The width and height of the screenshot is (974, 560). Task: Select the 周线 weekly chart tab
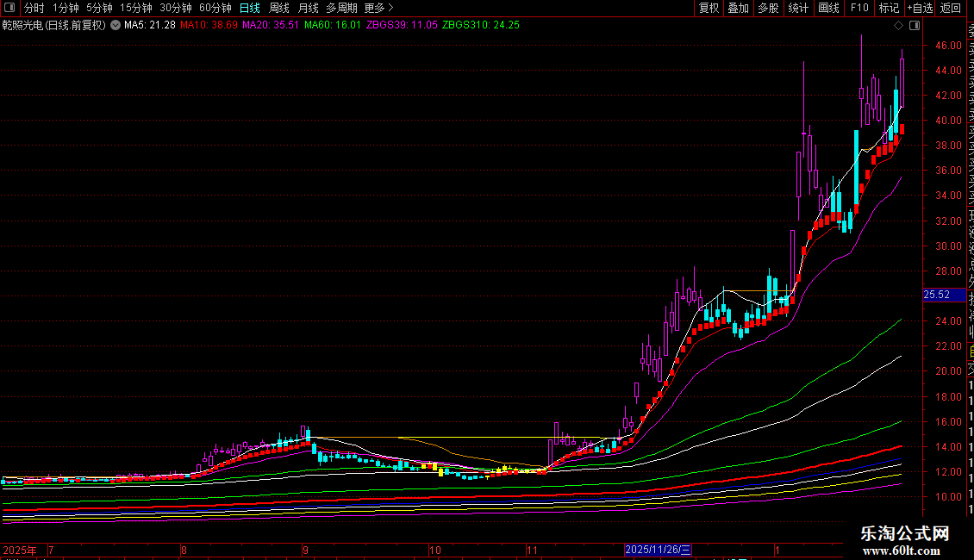[x=279, y=8]
